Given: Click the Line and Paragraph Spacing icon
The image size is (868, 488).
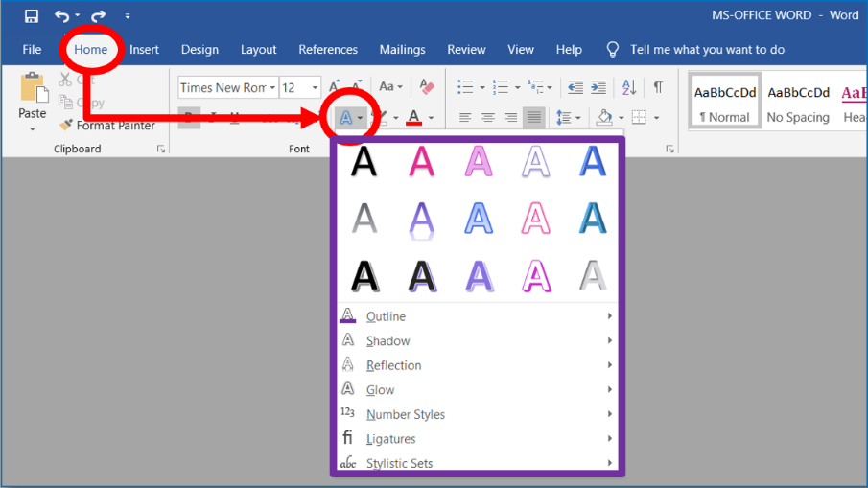Looking at the screenshot, I should pyautogui.click(x=564, y=117).
